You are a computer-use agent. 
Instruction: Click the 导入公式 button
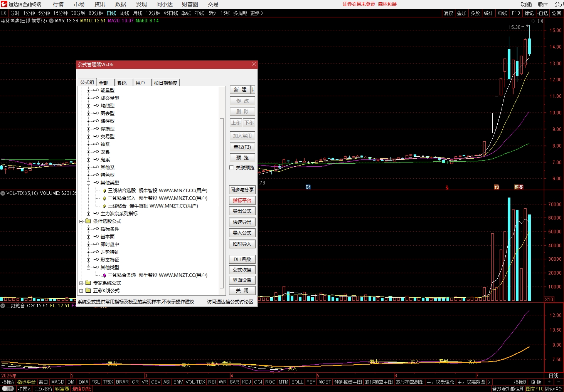(x=242, y=233)
